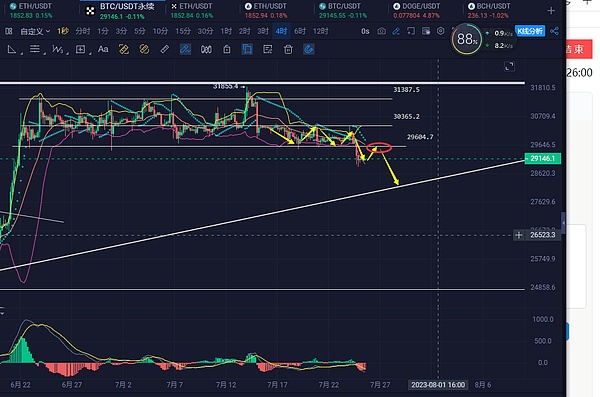Toggle the blue drawing brush mode
The height and width of the screenshot is (397, 600).
(x=185, y=49)
